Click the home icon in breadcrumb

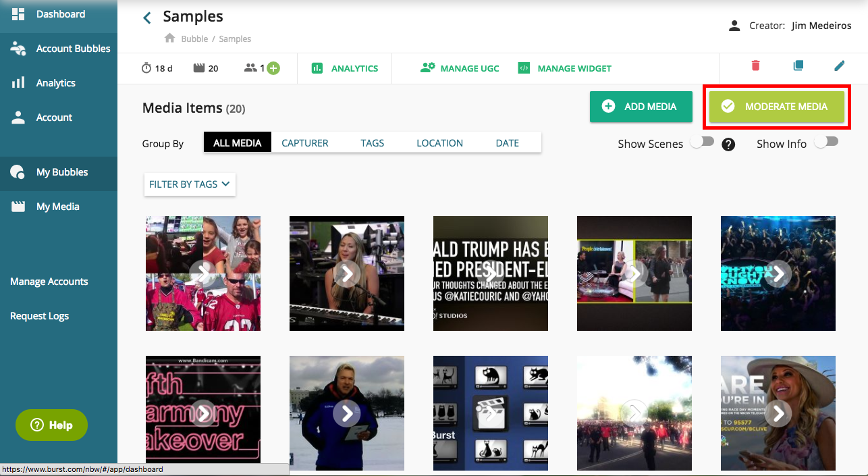[x=170, y=38]
